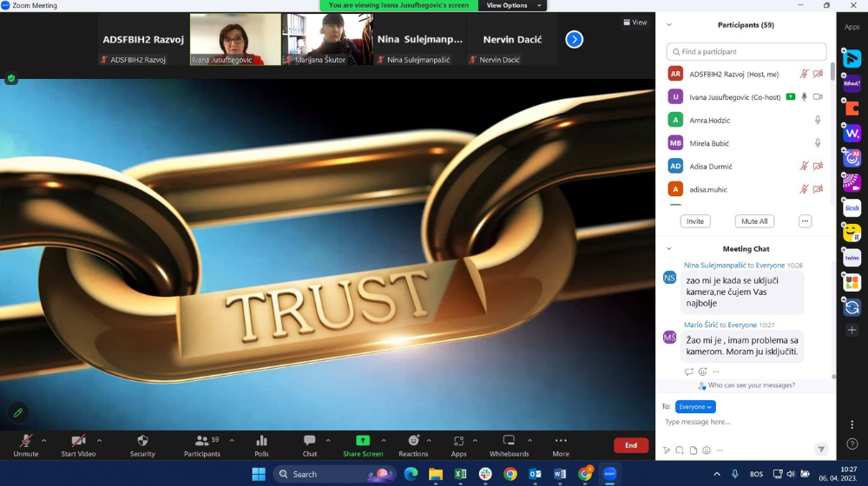The width and height of the screenshot is (868, 486).
Task: Click the file attachment icon in chat
Action: 693,450
